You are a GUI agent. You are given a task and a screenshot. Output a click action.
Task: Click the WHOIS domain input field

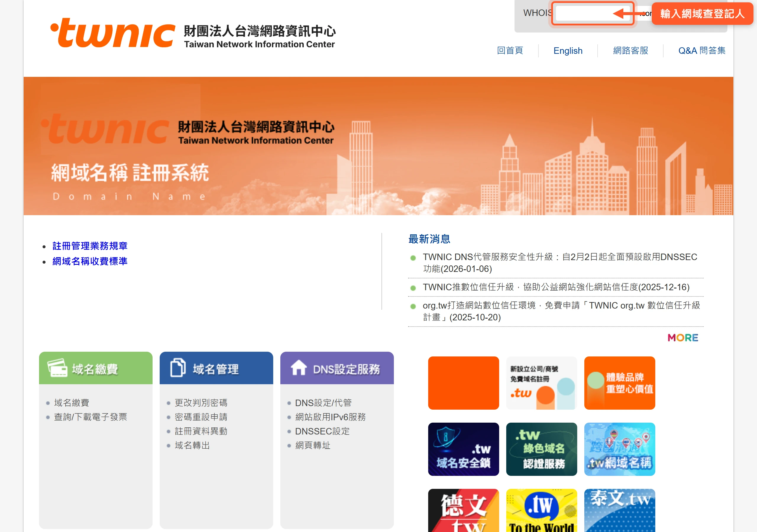point(593,14)
